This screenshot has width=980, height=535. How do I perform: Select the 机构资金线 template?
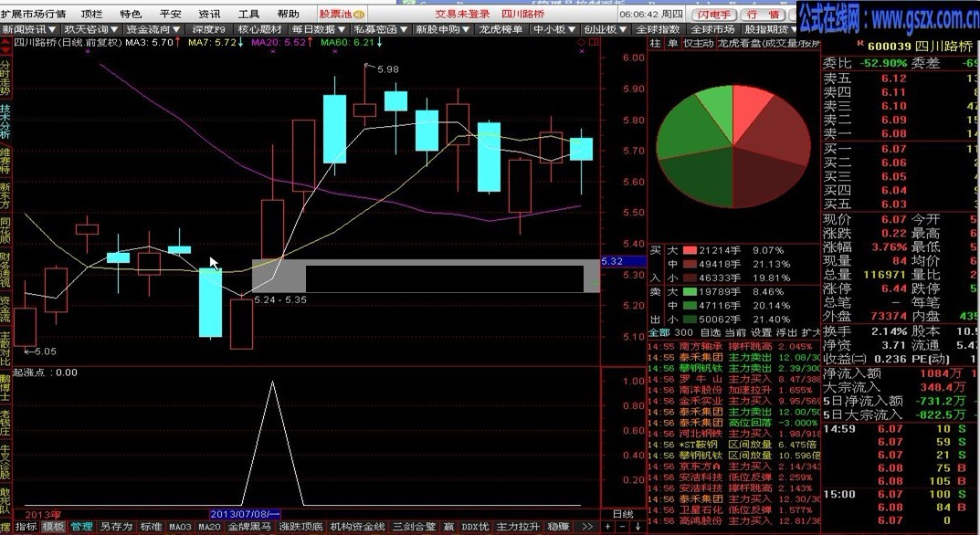tap(357, 527)
